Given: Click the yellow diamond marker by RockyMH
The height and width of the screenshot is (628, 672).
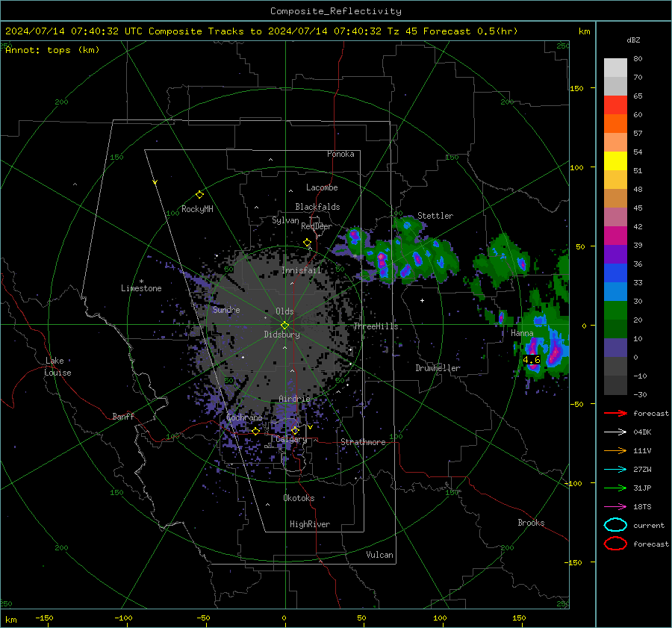Looking at the screenshot, I should [199, 195].
